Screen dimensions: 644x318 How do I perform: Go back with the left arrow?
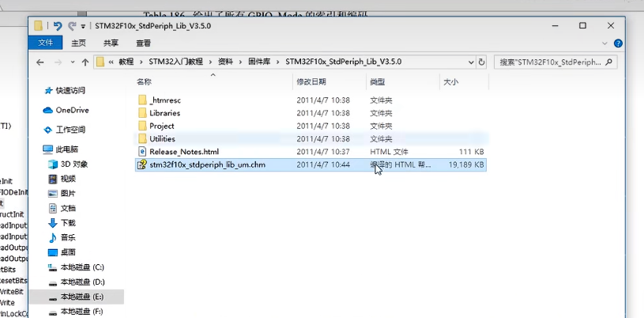tap(40, 62)
